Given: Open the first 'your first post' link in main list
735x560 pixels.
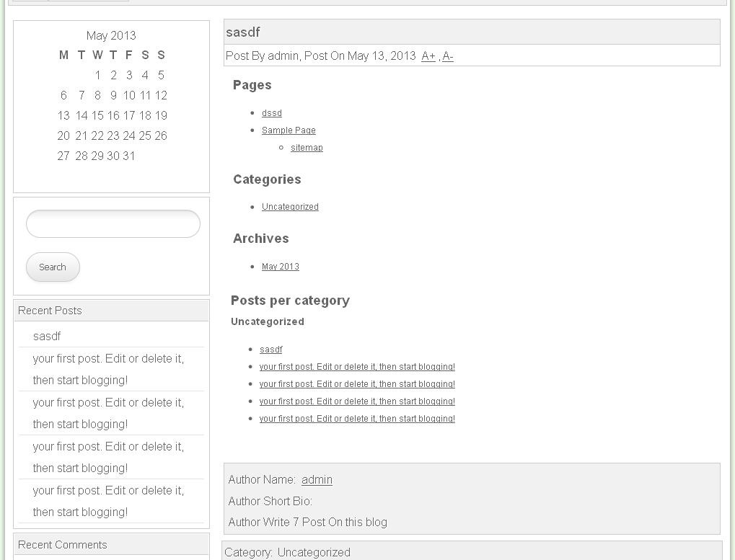Looking at the screenshot, I should coord(357,367).
